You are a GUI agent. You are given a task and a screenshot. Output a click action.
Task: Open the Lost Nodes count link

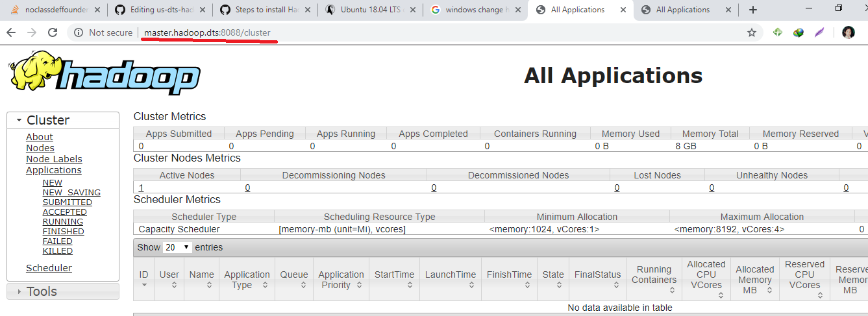[x=617, y=188]
